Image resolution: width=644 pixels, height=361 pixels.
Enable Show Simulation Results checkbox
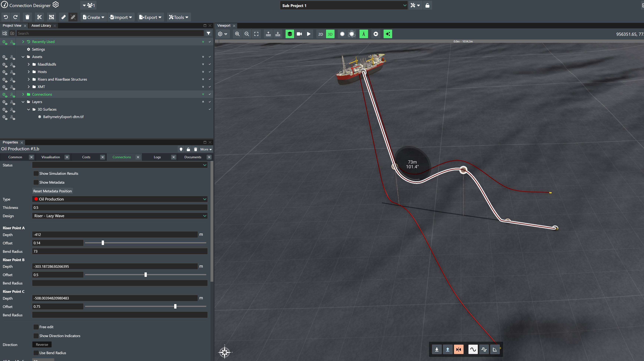point(36,173)
